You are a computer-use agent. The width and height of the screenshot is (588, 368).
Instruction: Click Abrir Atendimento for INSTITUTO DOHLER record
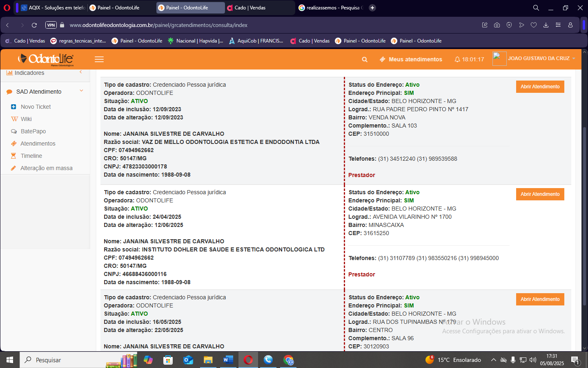pos(540,194)
